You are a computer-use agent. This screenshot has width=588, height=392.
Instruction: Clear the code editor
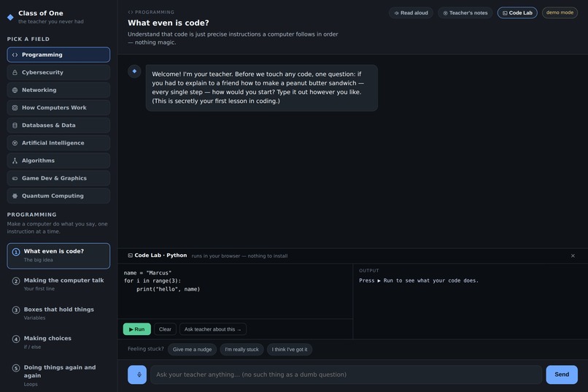click(165, 329)
